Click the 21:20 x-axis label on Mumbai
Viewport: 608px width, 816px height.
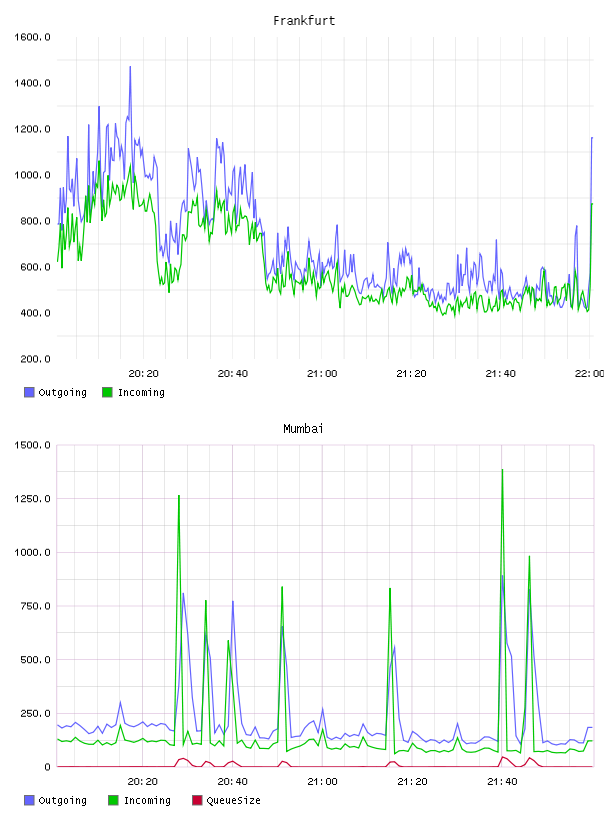(412, 782)
